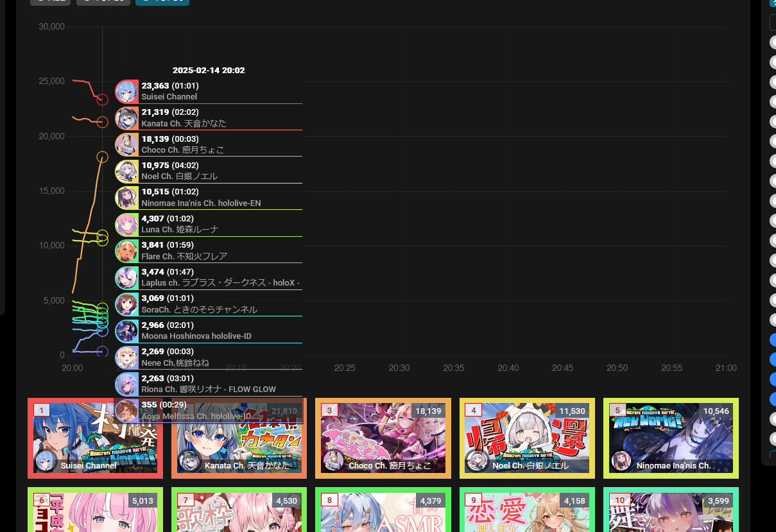Viewport: 776px width, 532px height.
Task: Click Suisei Channel avatar in the tooltip list
Action: pos(126,92)
